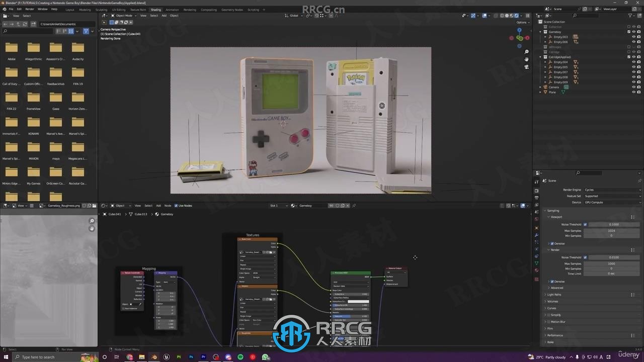Expand the Light Paths panel
This screenshot has width=644, height=362.
(554, 295)
